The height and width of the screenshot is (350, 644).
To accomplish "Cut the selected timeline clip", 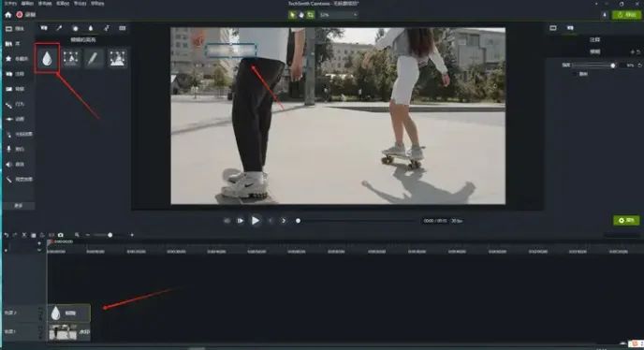I will [24, 235].
